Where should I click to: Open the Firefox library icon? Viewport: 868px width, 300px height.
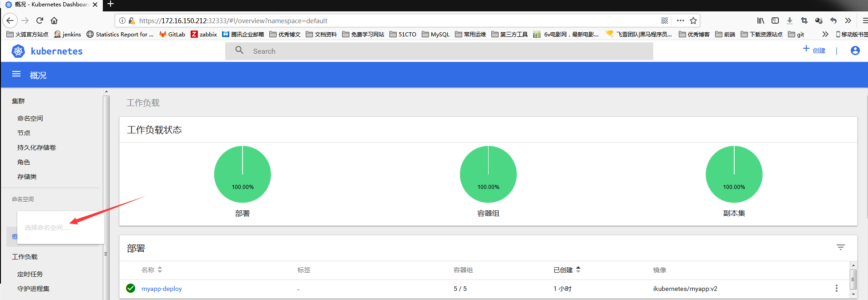761,20
